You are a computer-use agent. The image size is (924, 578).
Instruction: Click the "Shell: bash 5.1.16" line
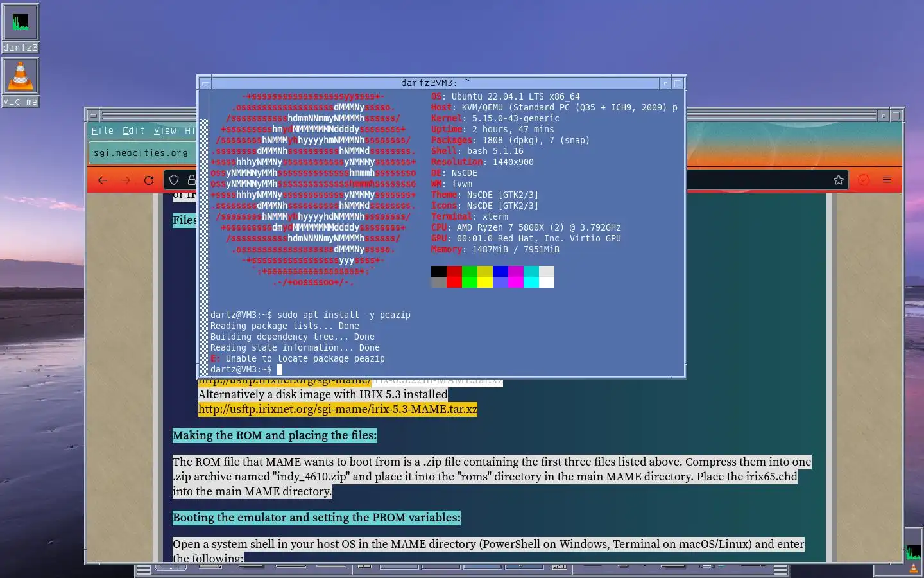tap(477, 151)
